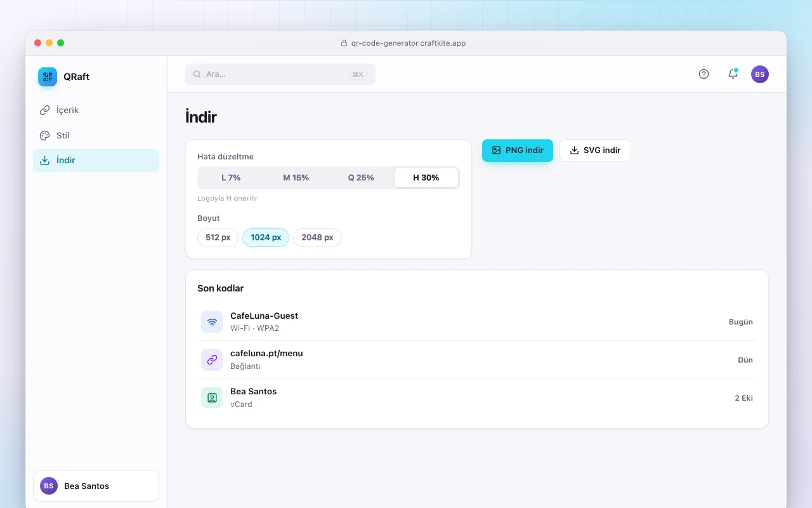Select L 7% error correction

(x=231, y=178)
